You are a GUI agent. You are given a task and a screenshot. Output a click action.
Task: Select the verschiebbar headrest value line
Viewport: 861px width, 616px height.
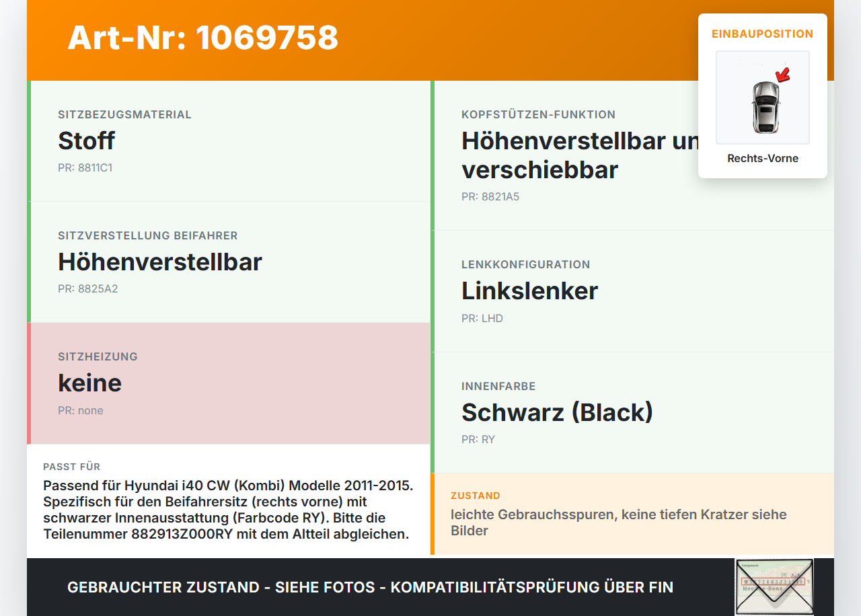tap(539, 169)
